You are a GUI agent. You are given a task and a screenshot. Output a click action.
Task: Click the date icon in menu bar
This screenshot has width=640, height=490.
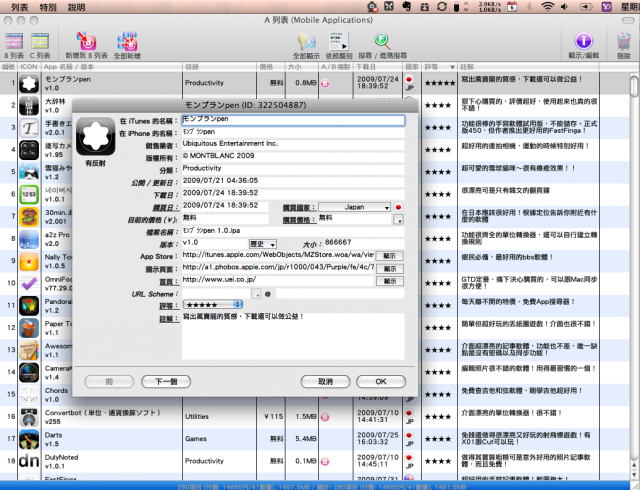pyautogui.click(x=512, y=7)
